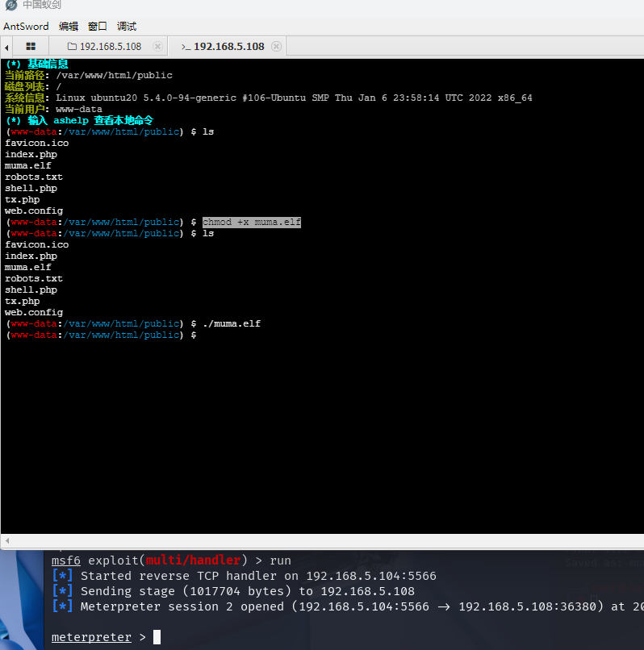Open the AntSword menu
Viewport: 644px width, 650px height.
(x=26, y=27)
